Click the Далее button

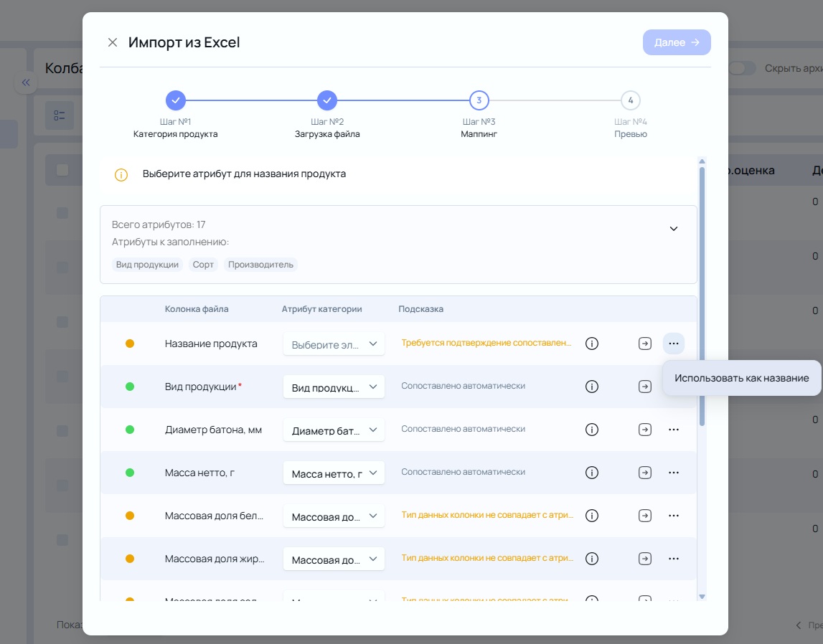[677, 42]
